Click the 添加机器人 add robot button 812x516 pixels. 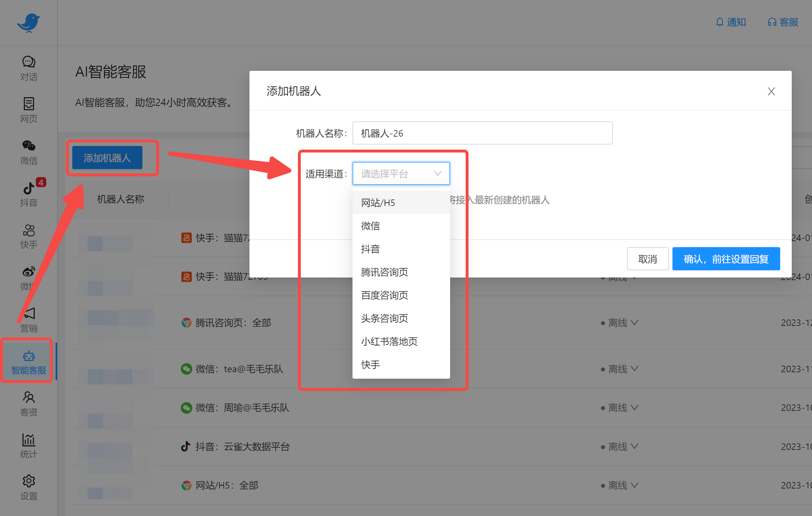107,158
